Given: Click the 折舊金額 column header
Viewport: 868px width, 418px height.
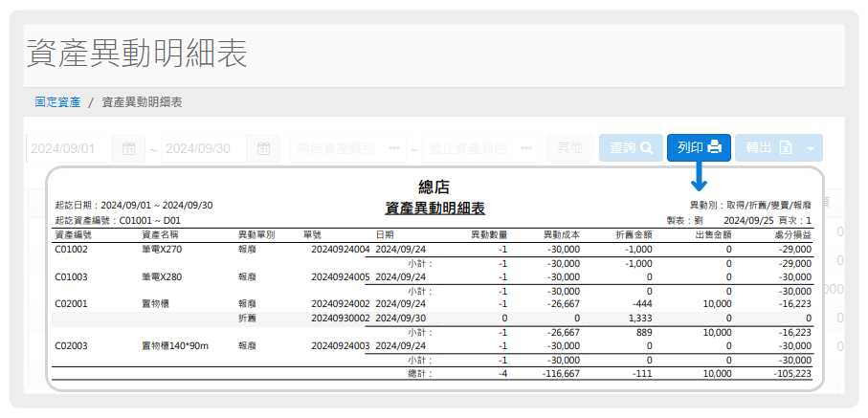Looking at the screenshot, I should tap(634, 234).
